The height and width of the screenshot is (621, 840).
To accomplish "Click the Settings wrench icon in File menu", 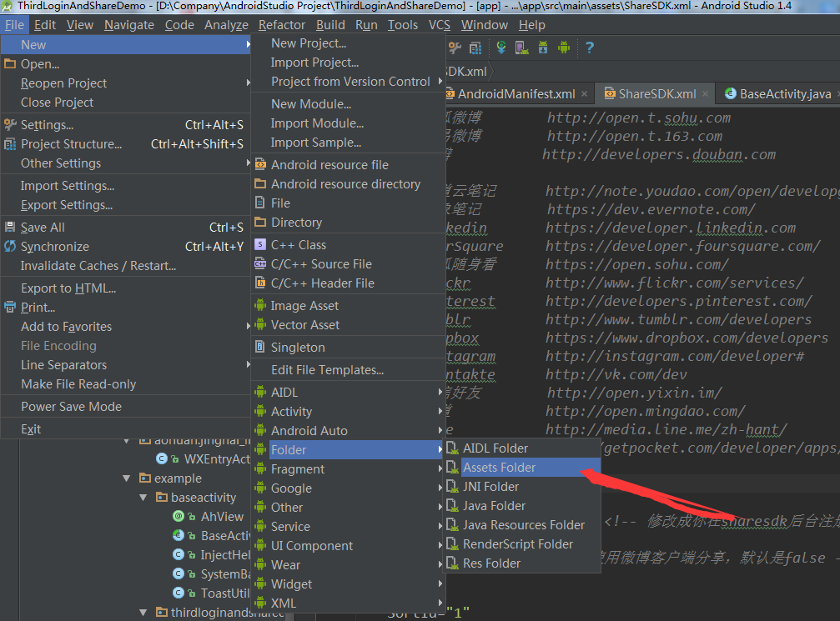I will point(10,125).
